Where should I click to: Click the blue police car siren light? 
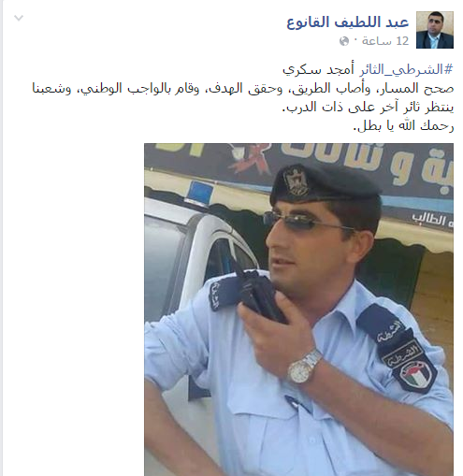coord(199,192)
